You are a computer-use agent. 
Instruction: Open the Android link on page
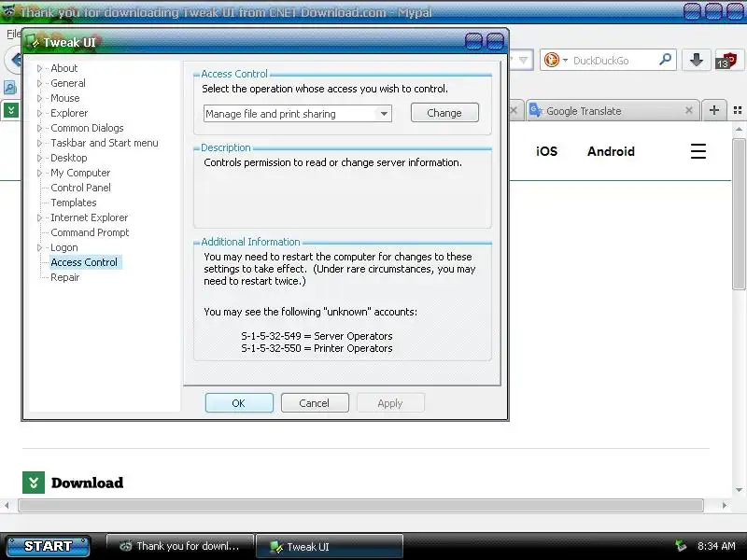tap(611, 151)
